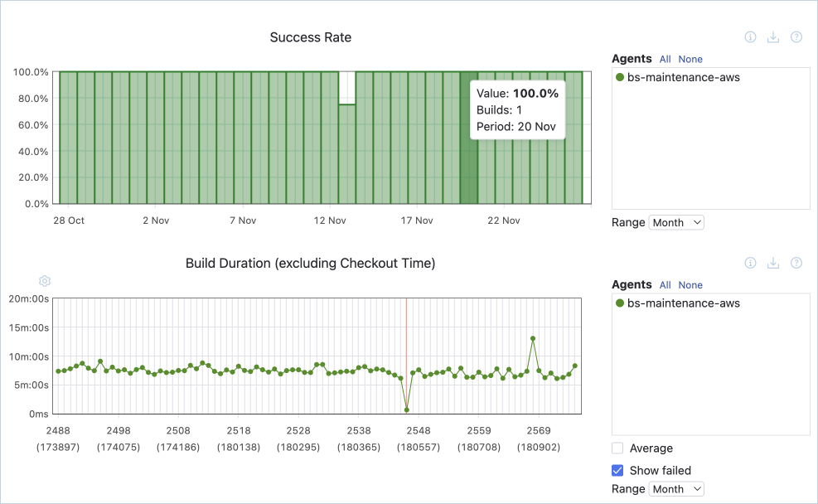Click the Build Duration info icon

tap(750, 263)
